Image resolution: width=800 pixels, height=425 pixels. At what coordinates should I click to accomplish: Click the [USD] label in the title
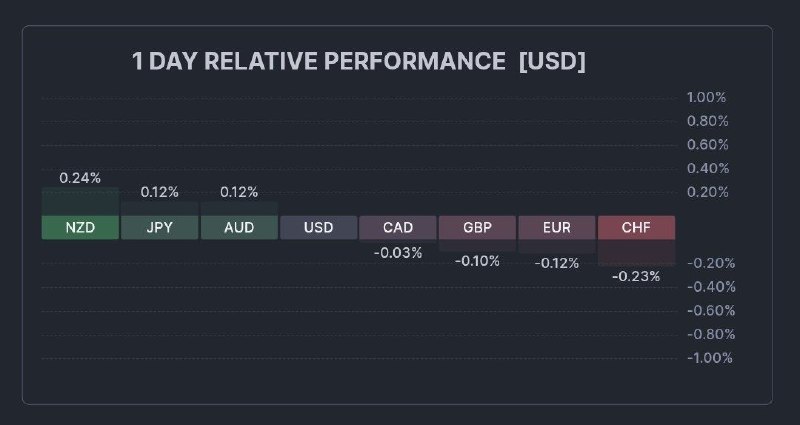point(552,62)
